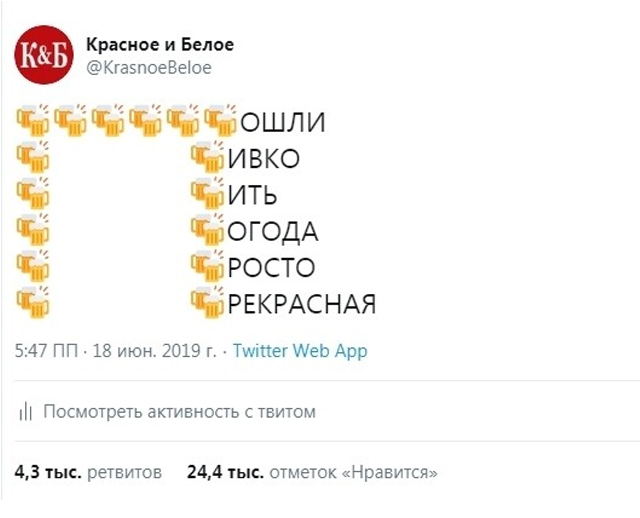Screen dimensions: 640x518
Task: Click the first beer emoji in top row
Action: (33, 120)
